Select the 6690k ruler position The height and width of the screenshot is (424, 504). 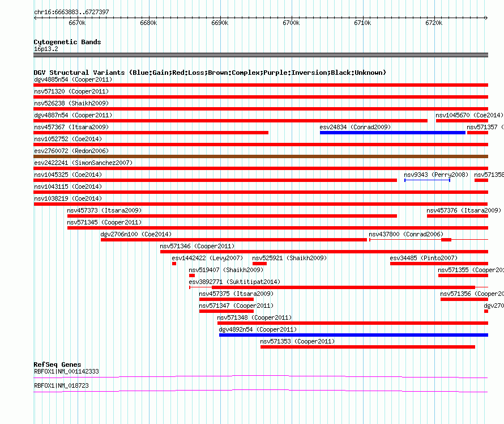220,23
